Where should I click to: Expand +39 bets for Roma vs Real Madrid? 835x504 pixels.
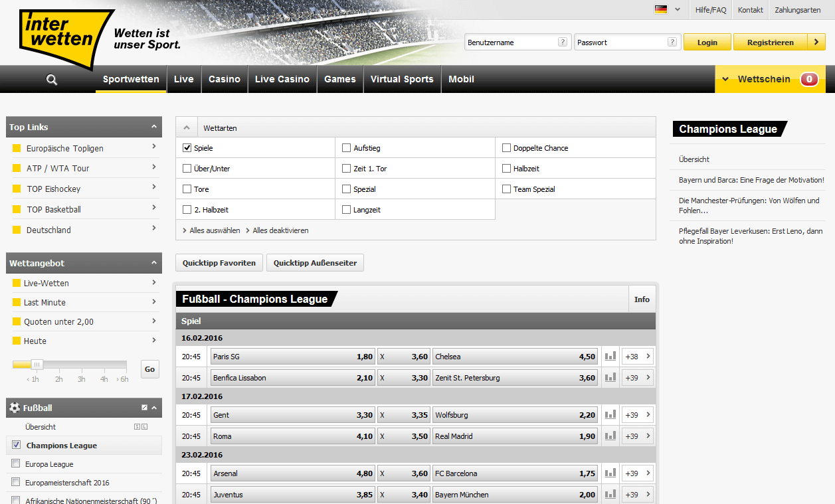638,436
